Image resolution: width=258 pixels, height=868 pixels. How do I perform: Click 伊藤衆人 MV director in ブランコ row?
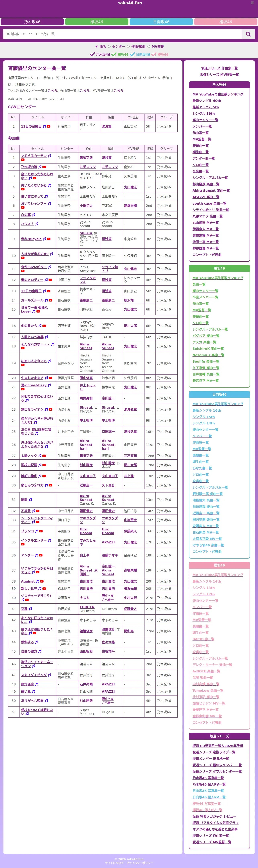pos(130,531)
